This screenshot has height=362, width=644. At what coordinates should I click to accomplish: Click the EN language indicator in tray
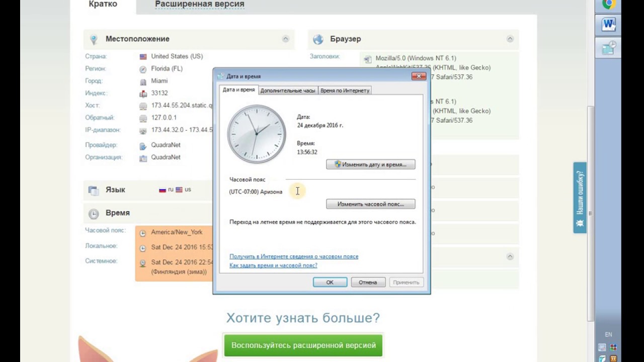(x=608, y=334)
